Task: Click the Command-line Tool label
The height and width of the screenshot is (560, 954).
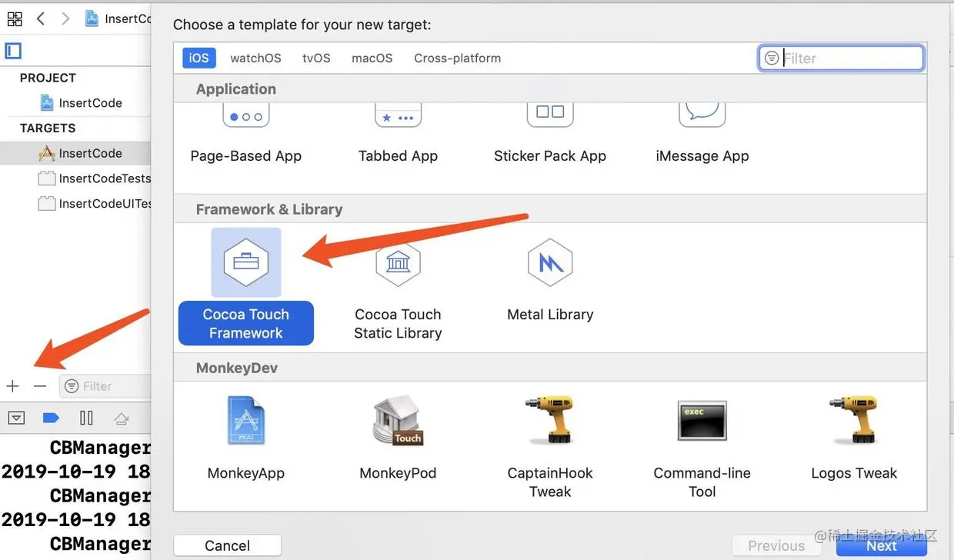Action: tap(702, 482)
